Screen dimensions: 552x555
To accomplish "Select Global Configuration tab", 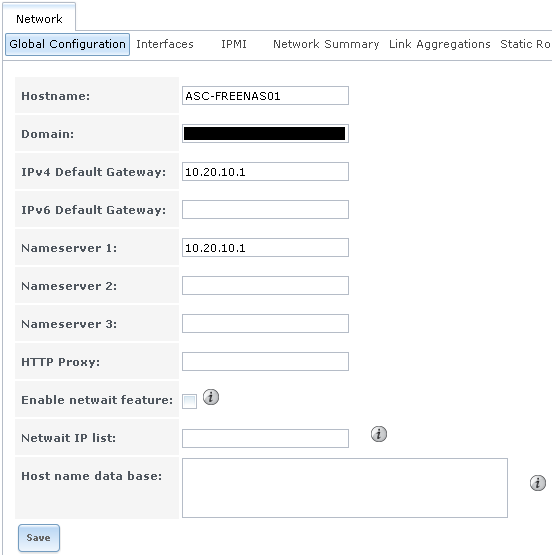I will click(67, 44).
